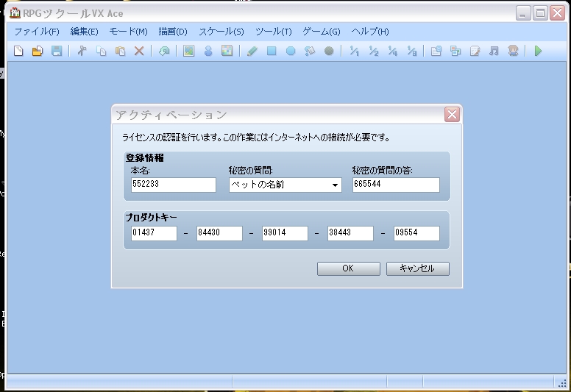Open the ゲーム(G) menu

(x=322, y=32)
